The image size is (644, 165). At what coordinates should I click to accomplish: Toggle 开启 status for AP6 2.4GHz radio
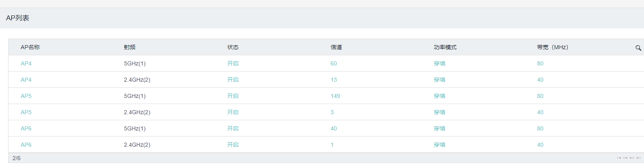coord(233,145)
